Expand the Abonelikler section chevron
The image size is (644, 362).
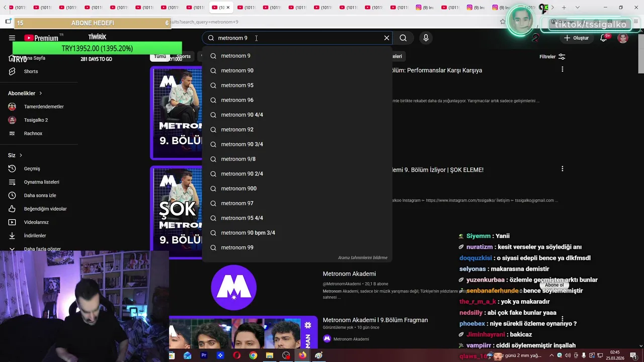[41, 94]
